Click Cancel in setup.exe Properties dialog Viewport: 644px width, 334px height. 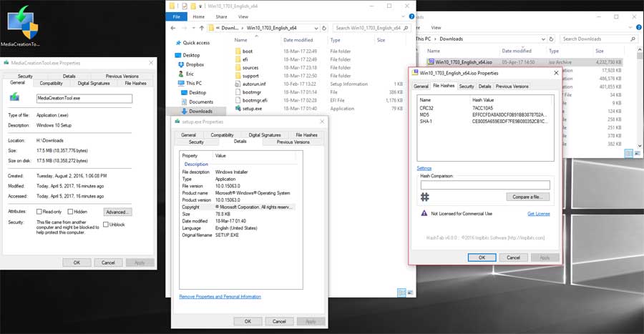279,321
